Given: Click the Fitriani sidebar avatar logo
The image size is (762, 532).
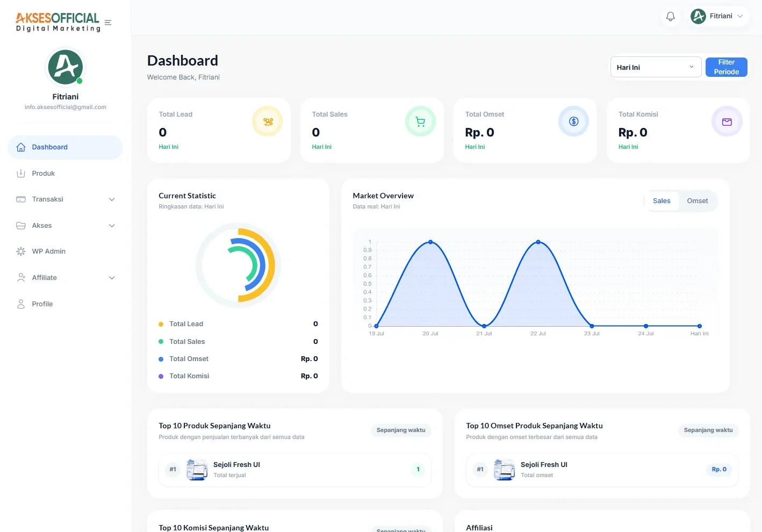Looking at the screenshot, I should [66, 67].
